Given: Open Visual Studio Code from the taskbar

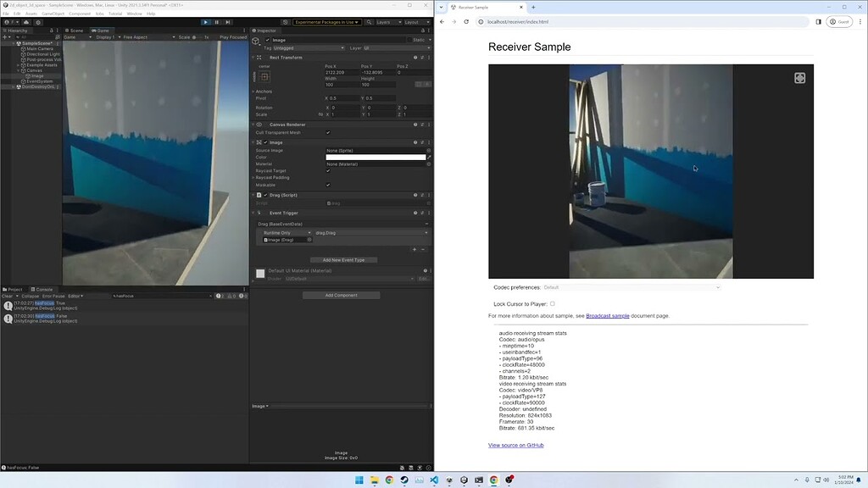Looking at the screenshot, I should (x=434, y=479).
